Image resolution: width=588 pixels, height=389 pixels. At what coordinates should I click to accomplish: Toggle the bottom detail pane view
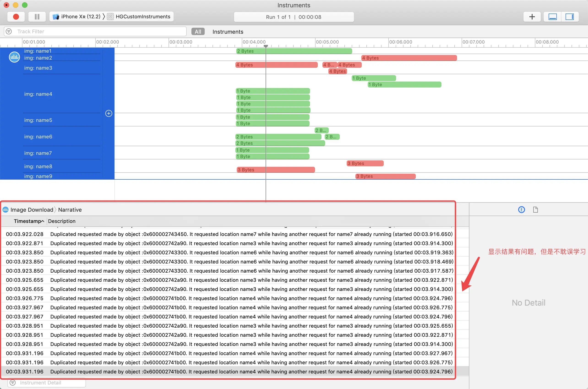click(x=552, y=17)
